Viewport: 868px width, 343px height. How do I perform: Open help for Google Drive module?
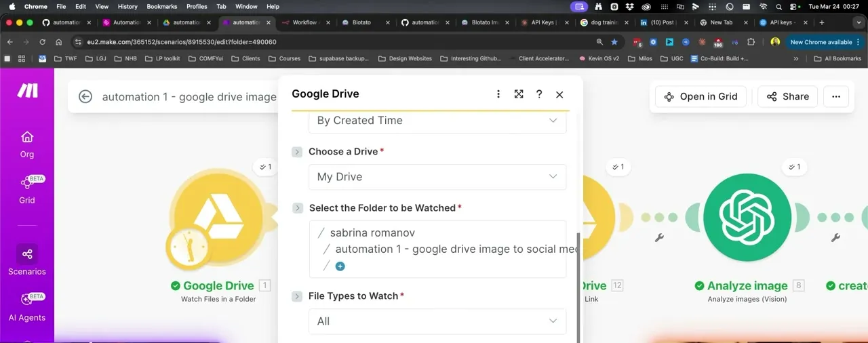pos(539,94)
